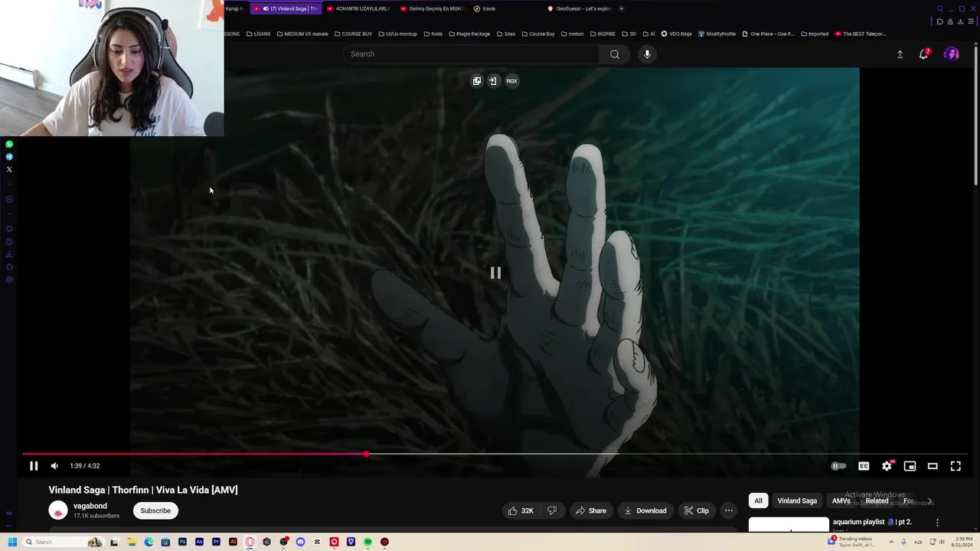Toggle theater mode in the player
980x551 pixels.
[x=933, y=466]
